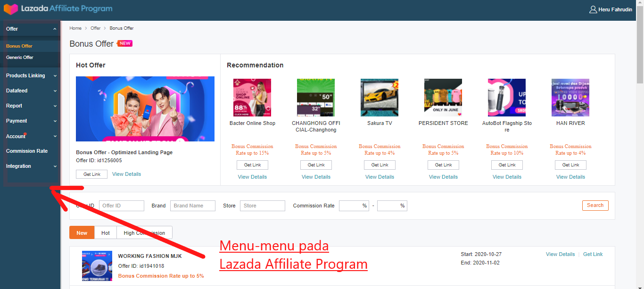Expand the Datafeed section
The height and width of the screenshot is (289, 644).
pyautogui.click(x=30, y=91)
